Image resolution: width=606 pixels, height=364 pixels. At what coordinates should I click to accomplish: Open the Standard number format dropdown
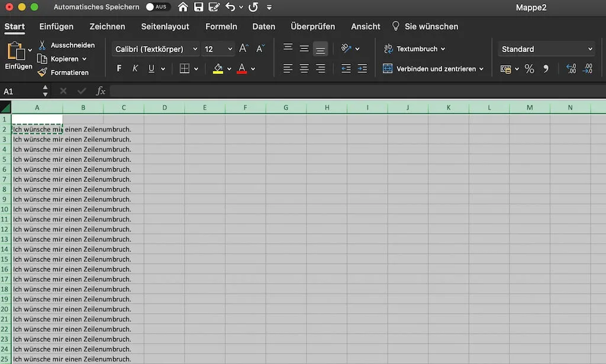pyautogui.click(x=544, y=49)
